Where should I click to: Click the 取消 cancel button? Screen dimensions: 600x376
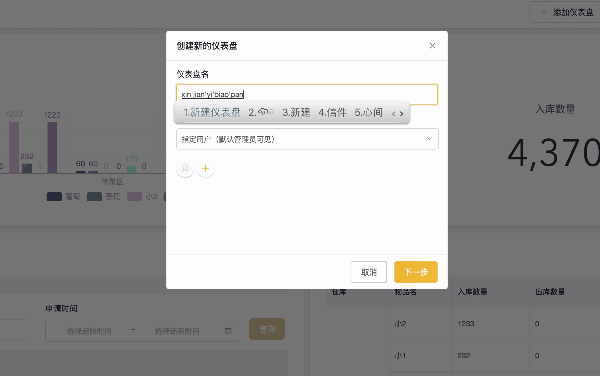click(369, 272)
